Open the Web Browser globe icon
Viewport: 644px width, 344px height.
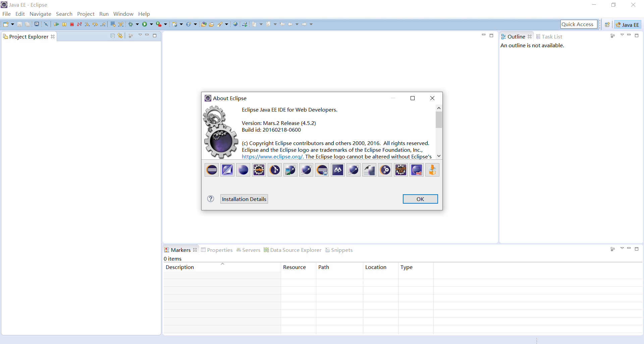(235, 24)
